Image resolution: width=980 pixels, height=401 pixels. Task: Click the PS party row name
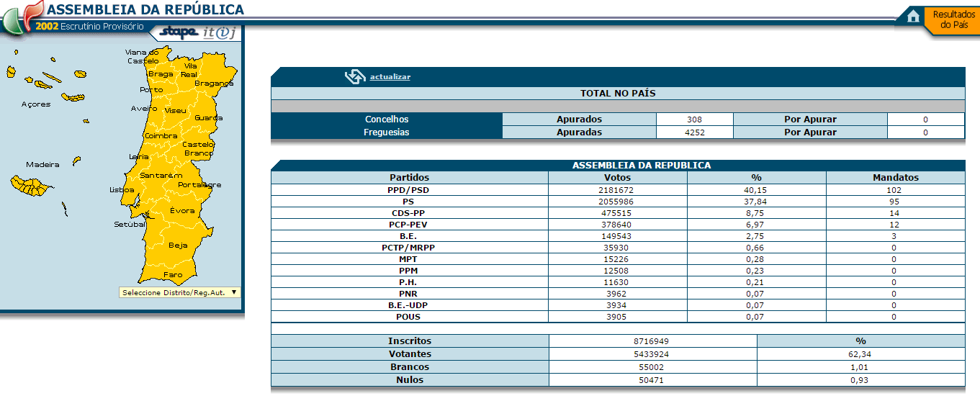409,202
